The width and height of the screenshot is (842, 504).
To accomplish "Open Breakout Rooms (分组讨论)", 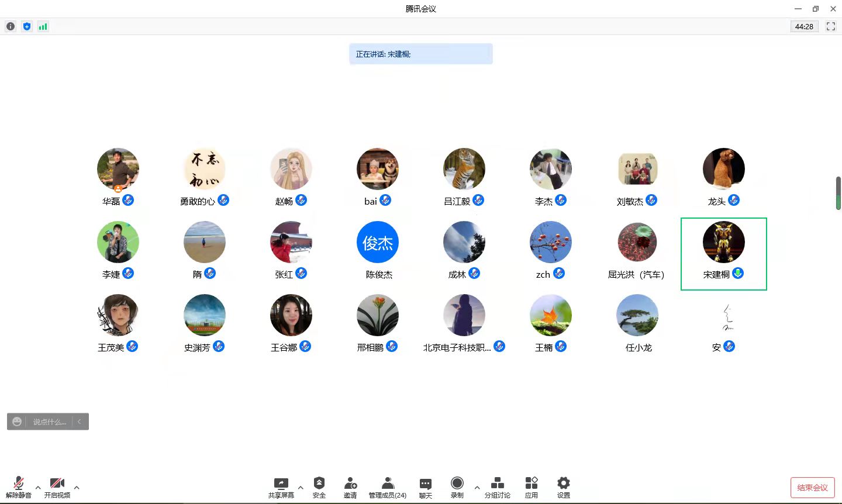I will tap(497, 484).
